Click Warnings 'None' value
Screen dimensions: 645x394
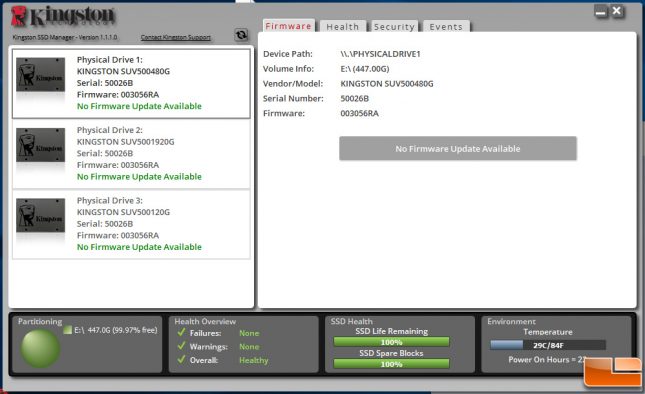click(249, 347)
